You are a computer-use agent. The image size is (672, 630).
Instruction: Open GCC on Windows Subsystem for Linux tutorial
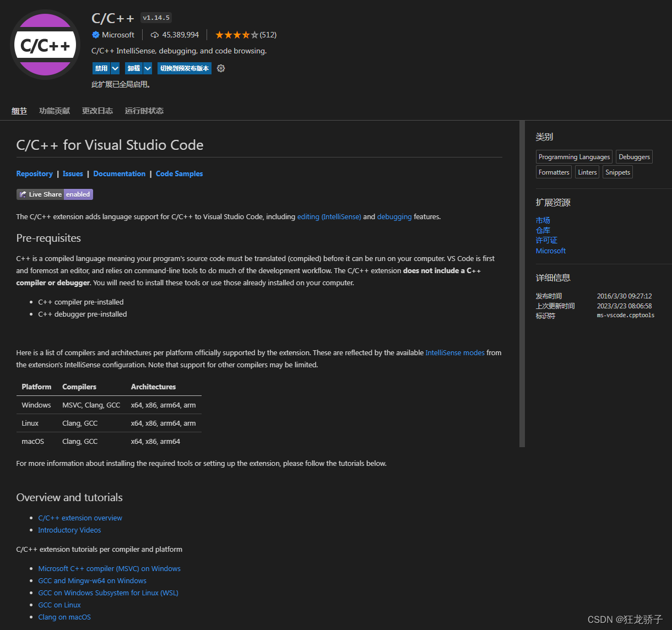click(109, 593)
